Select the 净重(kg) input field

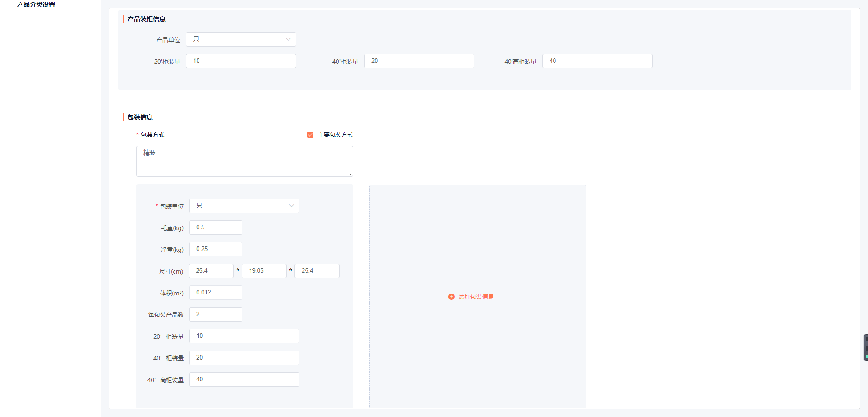click(215, 249)
